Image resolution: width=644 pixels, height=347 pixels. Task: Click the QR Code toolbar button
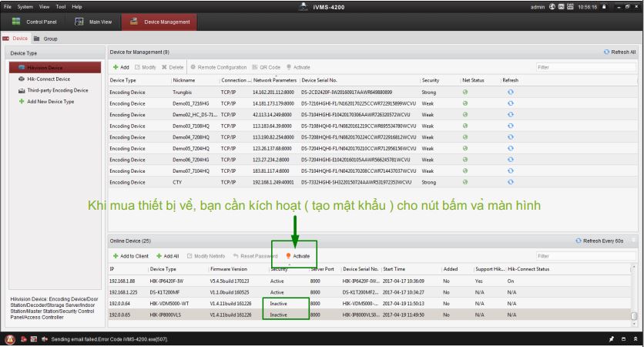tap(266, 67)
